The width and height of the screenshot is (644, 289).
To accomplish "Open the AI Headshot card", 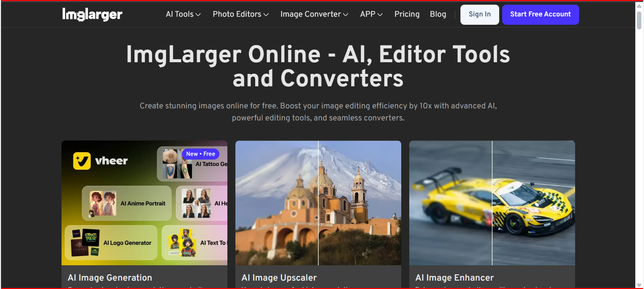I will tap(202, 203).
